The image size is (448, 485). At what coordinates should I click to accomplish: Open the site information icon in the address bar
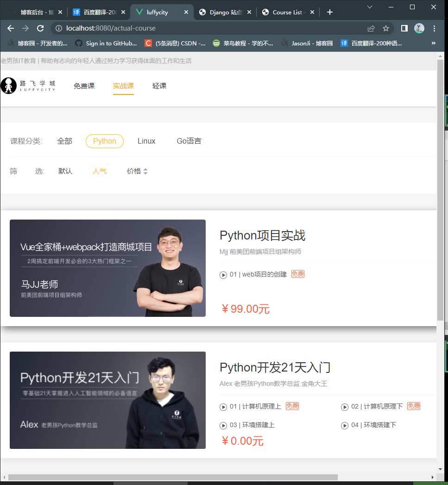pyautogui.click(x=58, y=28)
